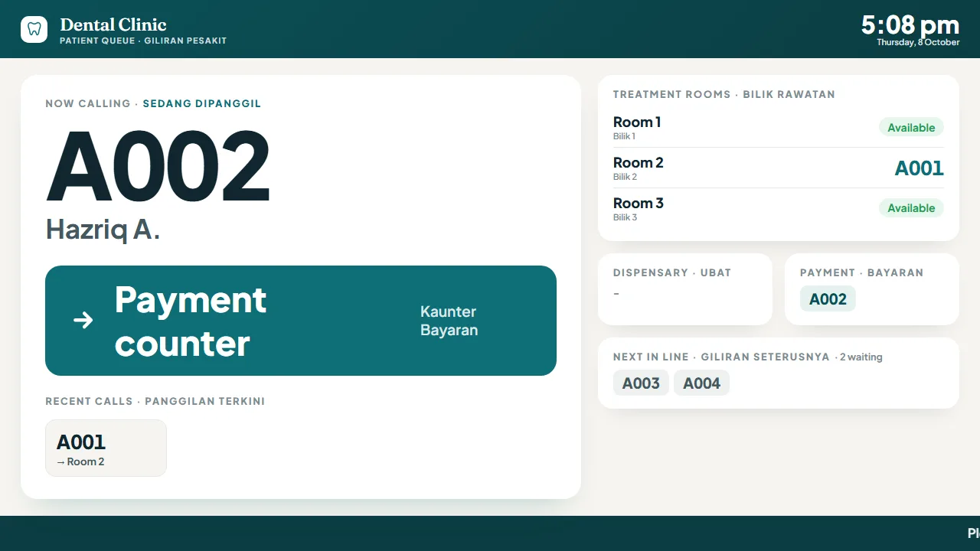Click the Bilik 3 sub-label

pos(625,217)
